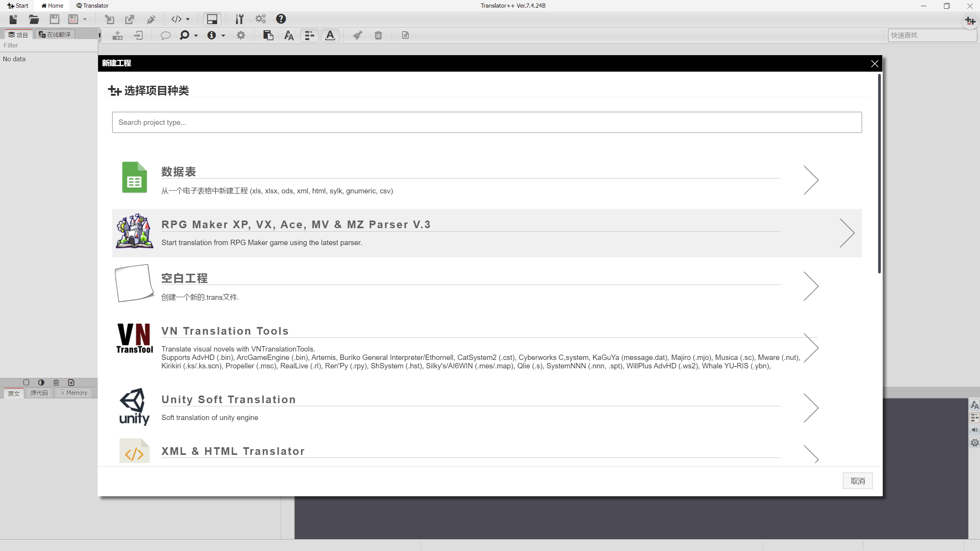
Task: Open the 空白工程 row chevron arrow
Action: coord(811,286)
